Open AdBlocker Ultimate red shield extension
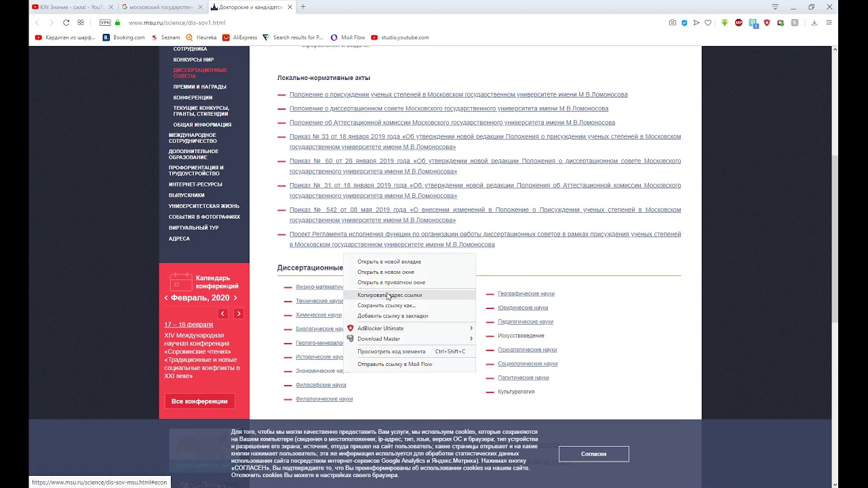 767,22
